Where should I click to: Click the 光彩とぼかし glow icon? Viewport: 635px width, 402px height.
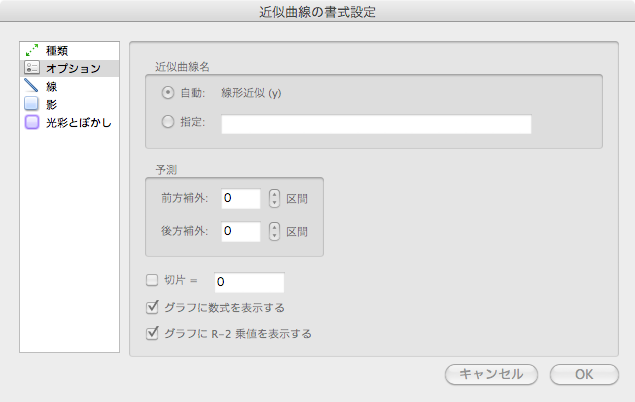coord(31,123)
